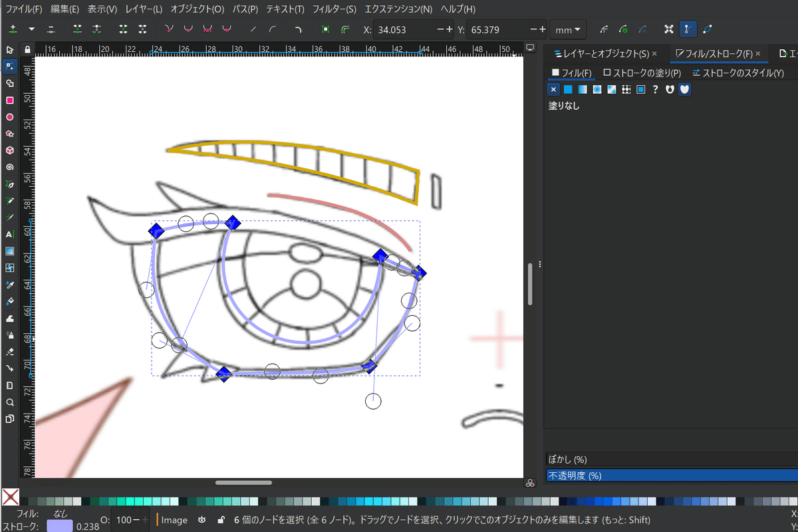Select the Eraser tool

9,352
